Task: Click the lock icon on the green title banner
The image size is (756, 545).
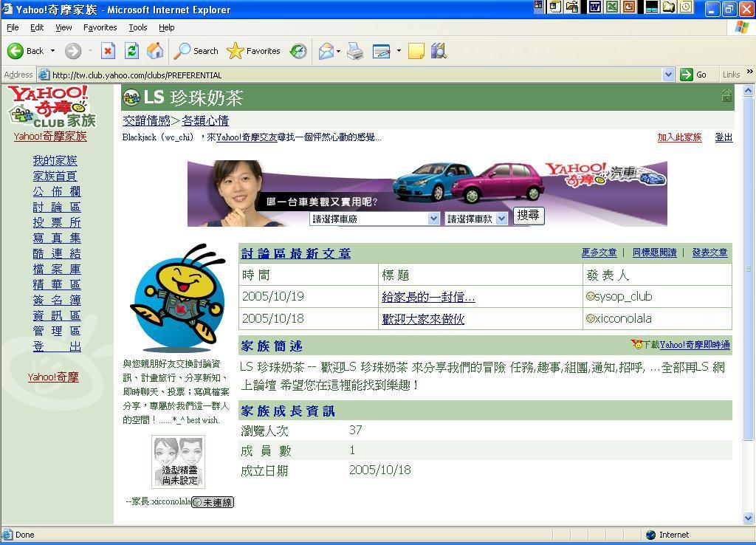Action: point(726,96)
